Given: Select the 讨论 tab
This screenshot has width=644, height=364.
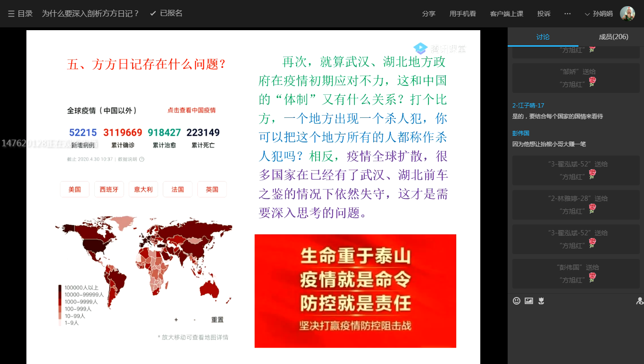Looking at the screenshot, I should [x=543, y=37].
